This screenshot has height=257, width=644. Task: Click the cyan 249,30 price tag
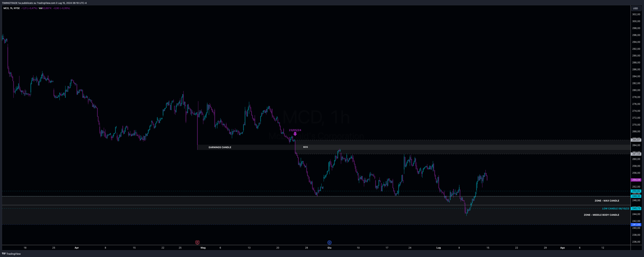pos(636,196)
